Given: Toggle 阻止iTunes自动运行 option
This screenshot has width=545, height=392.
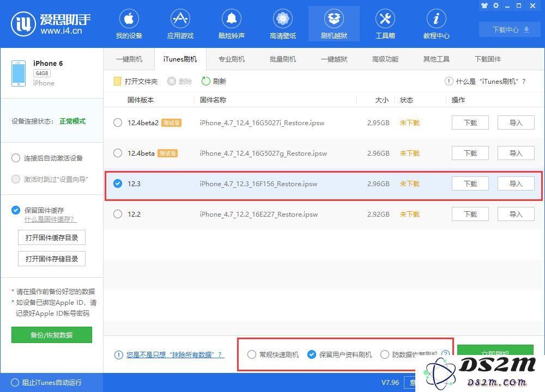Looking at the screenshot, I should (15, 382).
